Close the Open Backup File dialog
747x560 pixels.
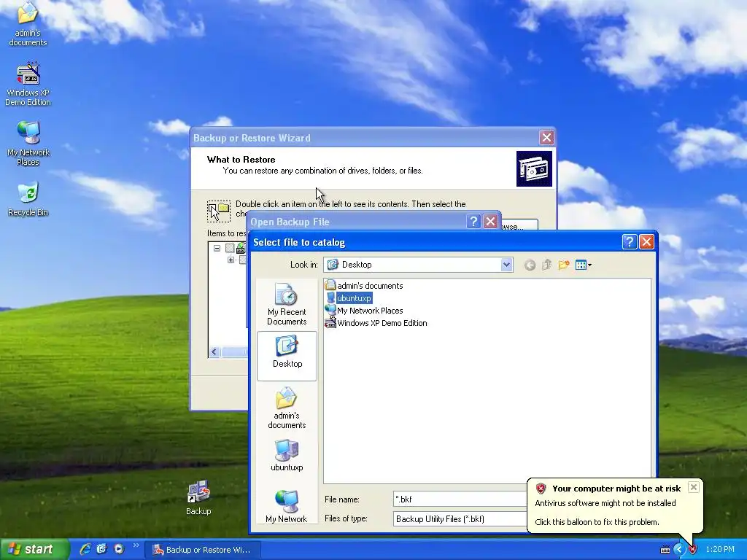pyautogui.click(x=490, y=222)
